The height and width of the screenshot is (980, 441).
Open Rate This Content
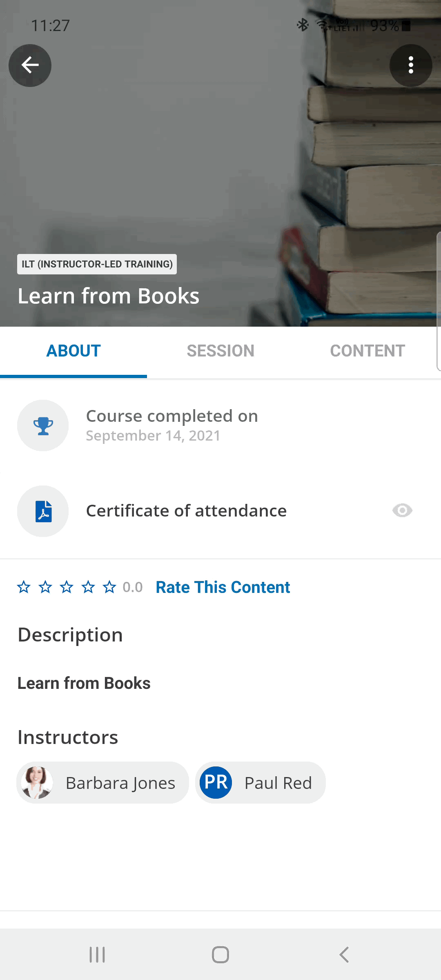point(222,587)
